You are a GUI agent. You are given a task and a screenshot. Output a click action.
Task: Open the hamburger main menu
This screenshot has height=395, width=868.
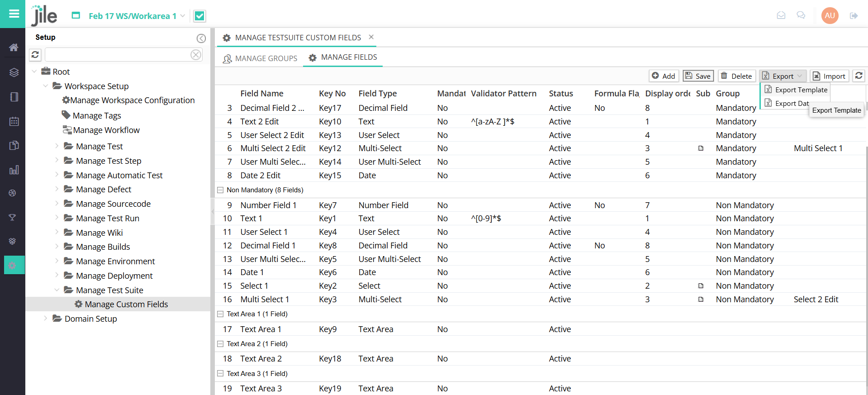point(14,14)
